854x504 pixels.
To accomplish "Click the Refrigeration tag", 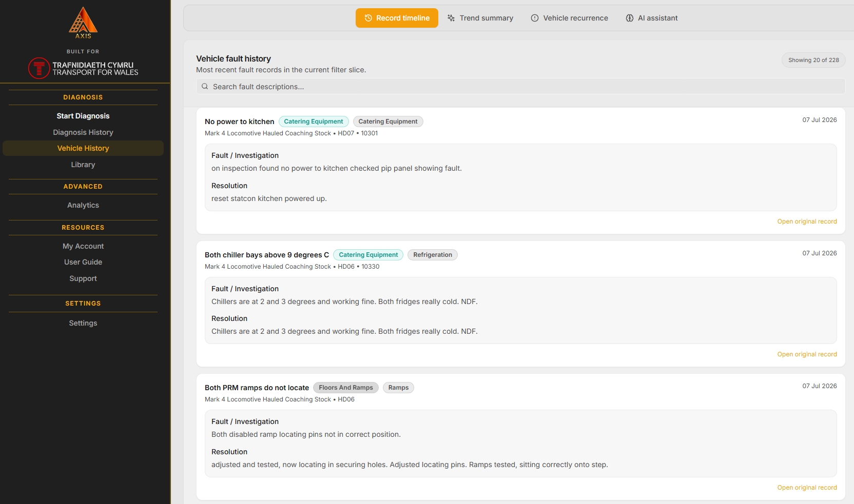I will [x=433, y=255].
